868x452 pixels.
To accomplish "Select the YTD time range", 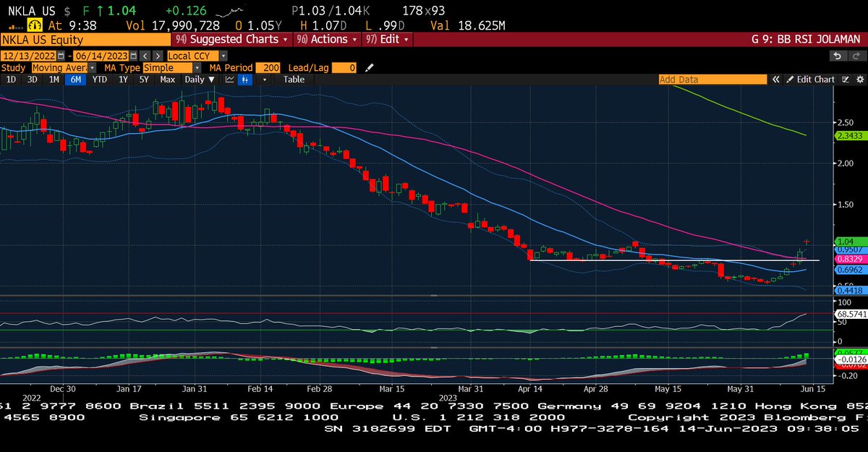I will coord(99,80).
